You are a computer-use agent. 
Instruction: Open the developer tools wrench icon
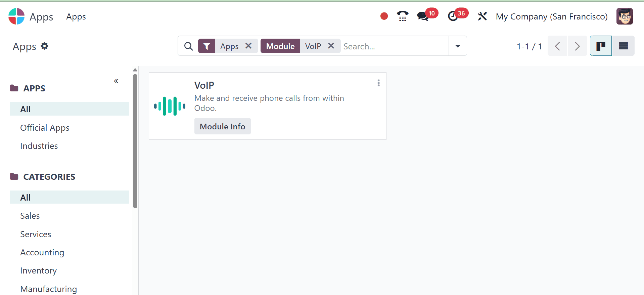point(482,16)
